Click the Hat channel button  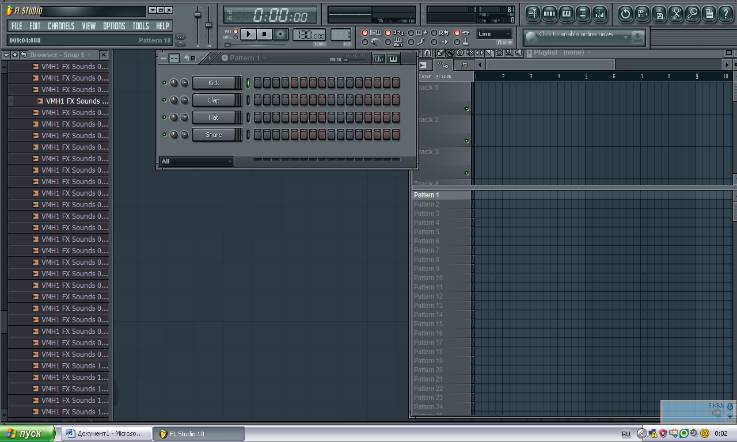[214, 117]
